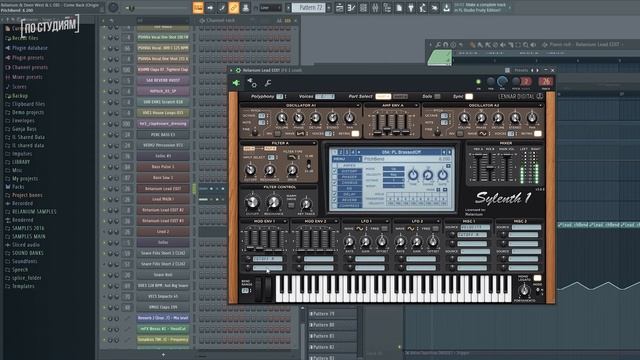
Task: Toggle LFO 1 Free button
Action: pyautogui.click(x=384, y=229)
